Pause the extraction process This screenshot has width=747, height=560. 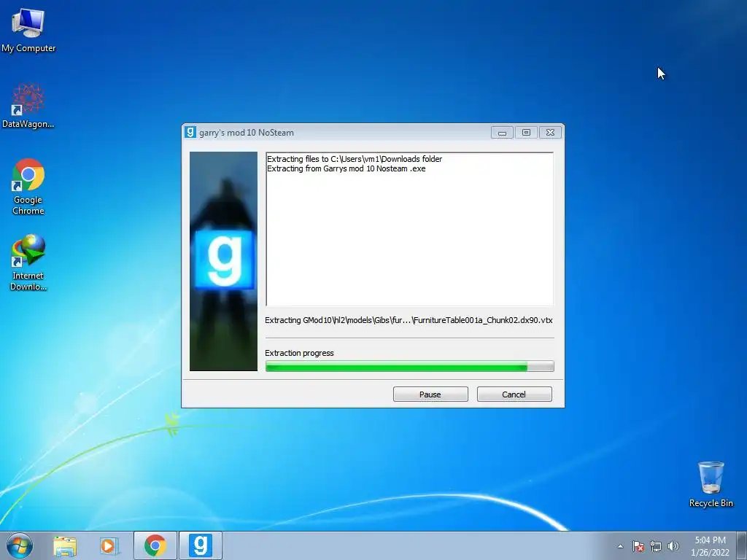coord(430,394)
